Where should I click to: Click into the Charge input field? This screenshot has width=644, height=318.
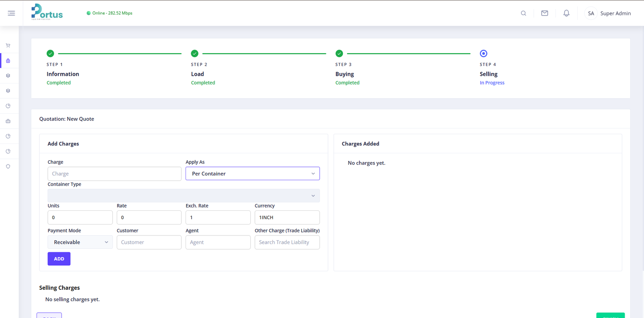pyautogui.click(x=114, y=174)
